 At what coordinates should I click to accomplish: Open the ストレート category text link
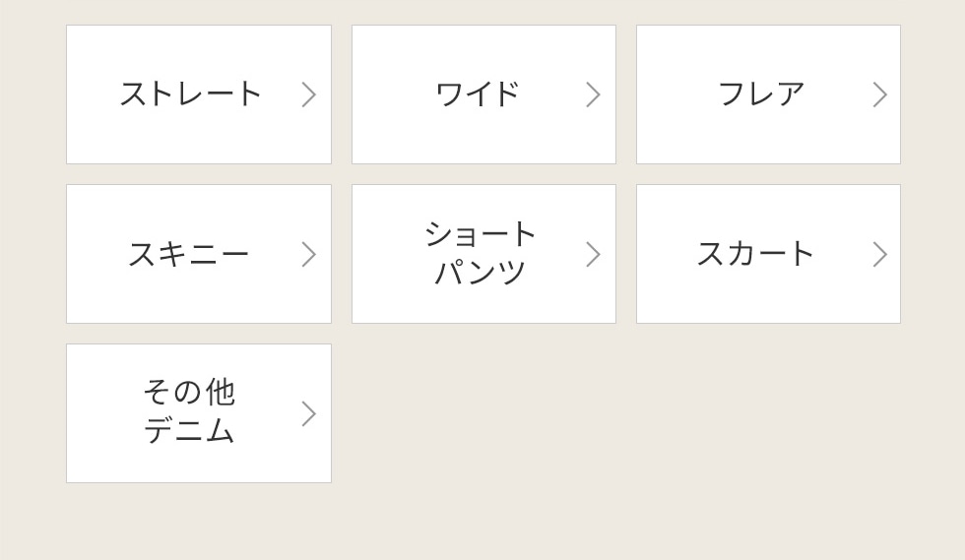[190, 94]
